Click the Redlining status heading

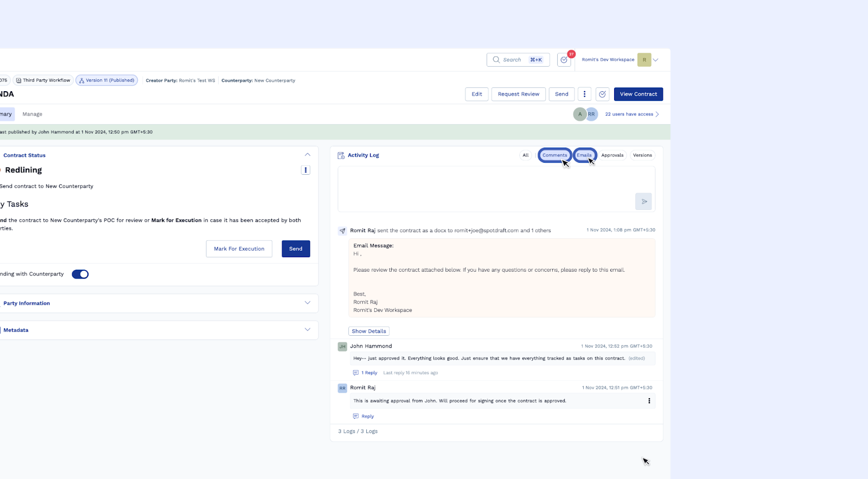pos(23,170)
